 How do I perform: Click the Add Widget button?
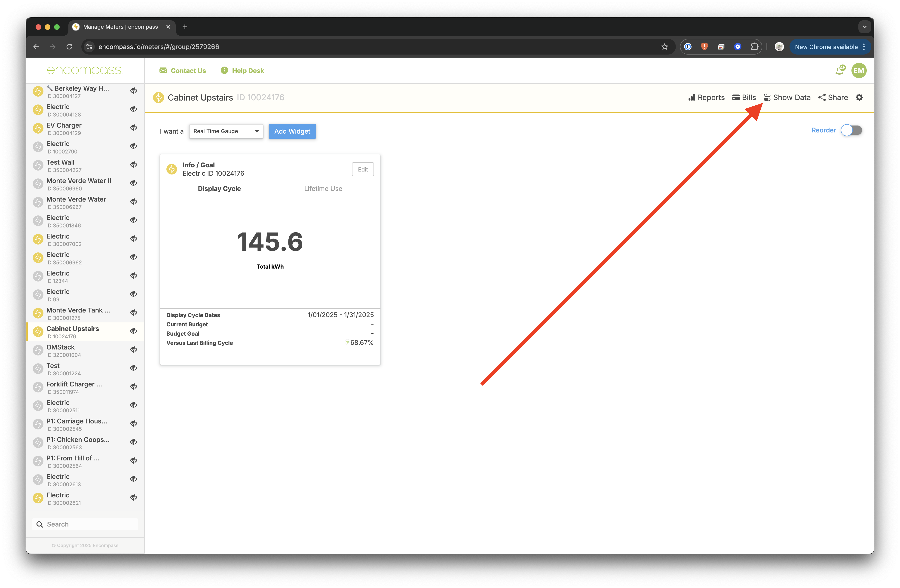(x=292, y=131)
